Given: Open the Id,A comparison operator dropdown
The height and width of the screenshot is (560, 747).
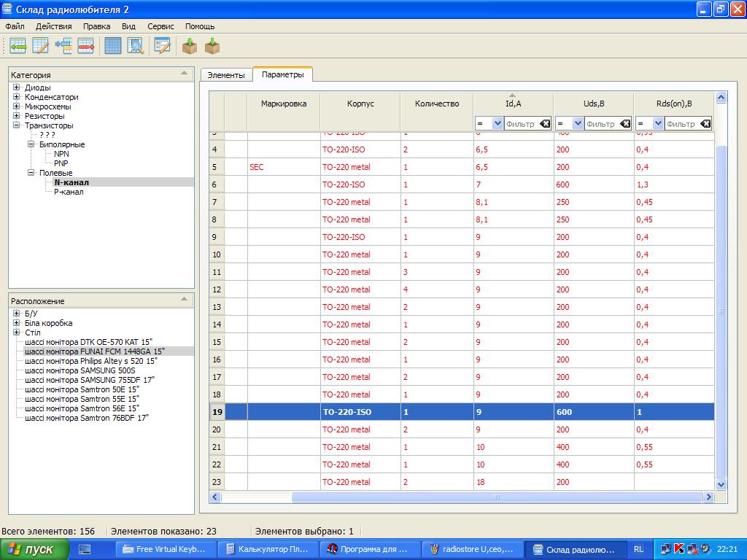Looking at the screenshot, I should tap(497, 124).
